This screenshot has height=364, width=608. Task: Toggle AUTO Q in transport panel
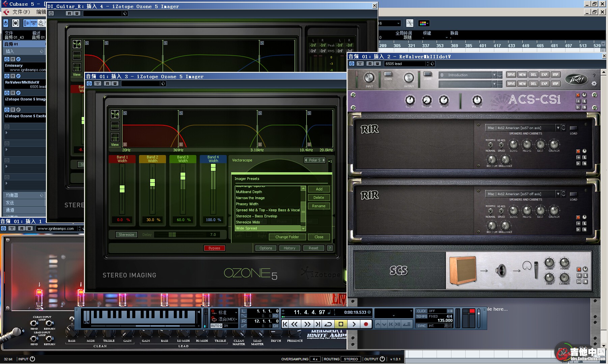pos(216,326)
